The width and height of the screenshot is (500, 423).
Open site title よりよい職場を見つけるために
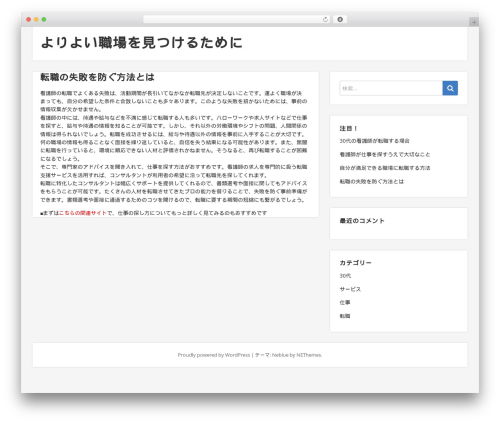tap(142, 43)
